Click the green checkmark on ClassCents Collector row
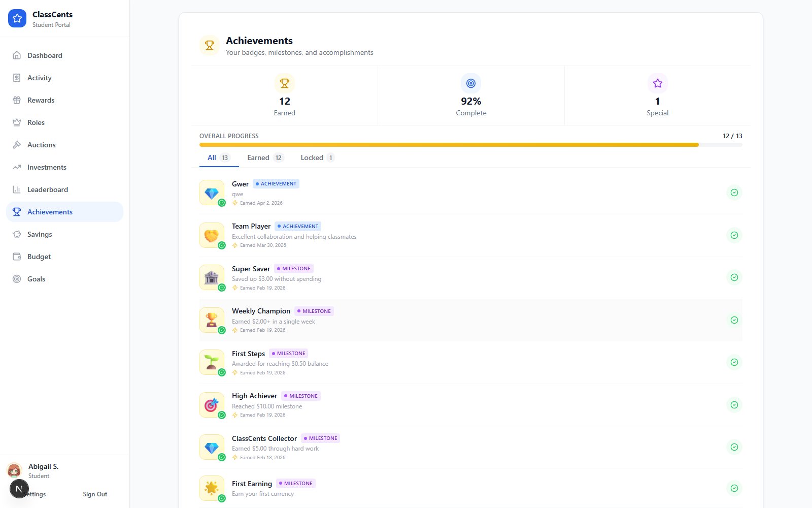Viewport: 812px width, 508px height. coord(734,447)
